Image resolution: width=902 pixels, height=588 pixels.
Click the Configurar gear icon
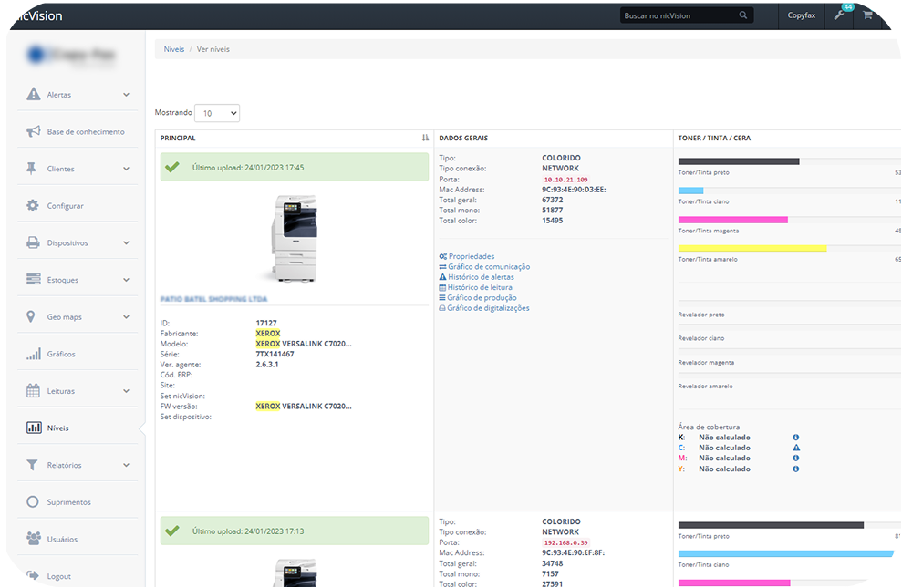pyautogui.click(x=33, y=205)
